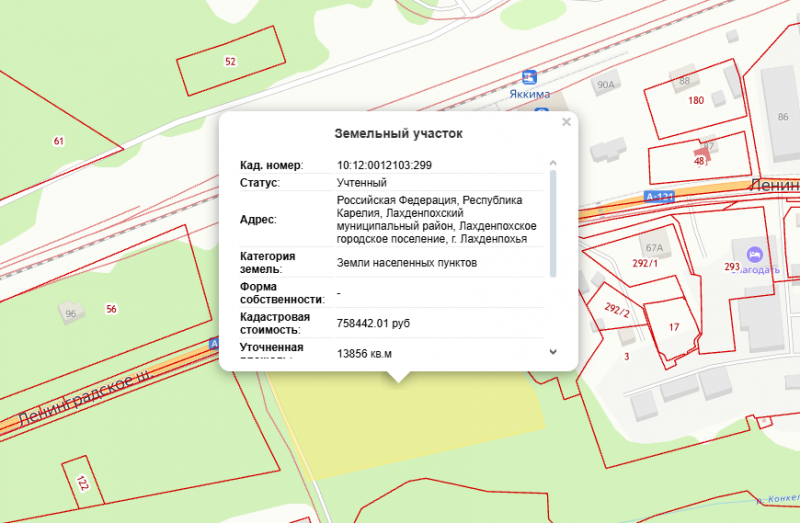Select parcel 56 on the map

tap(111, 309)
